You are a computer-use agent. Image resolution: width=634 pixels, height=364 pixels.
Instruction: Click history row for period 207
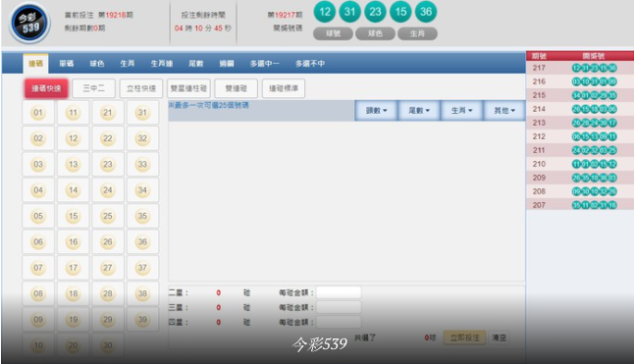[x=580, y=205]
